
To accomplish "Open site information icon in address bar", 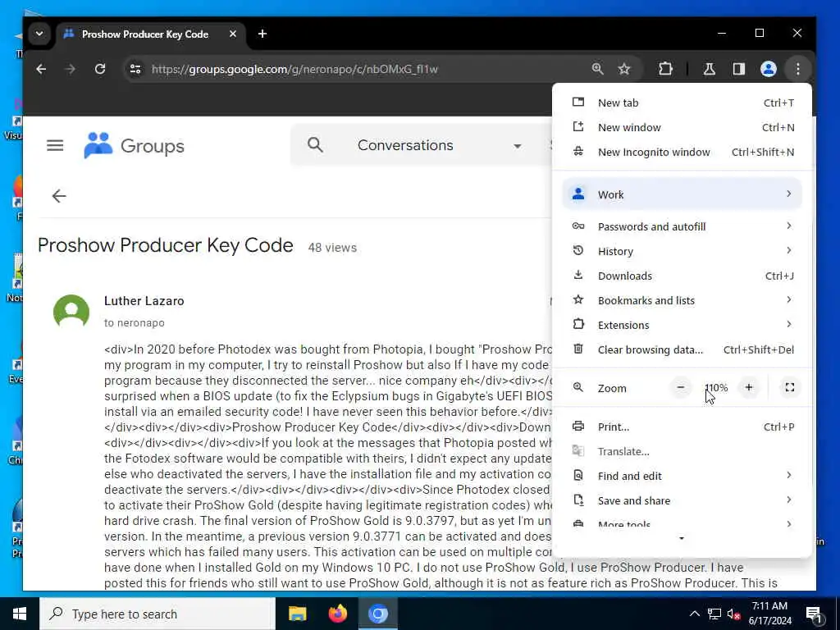I will 135,69.
